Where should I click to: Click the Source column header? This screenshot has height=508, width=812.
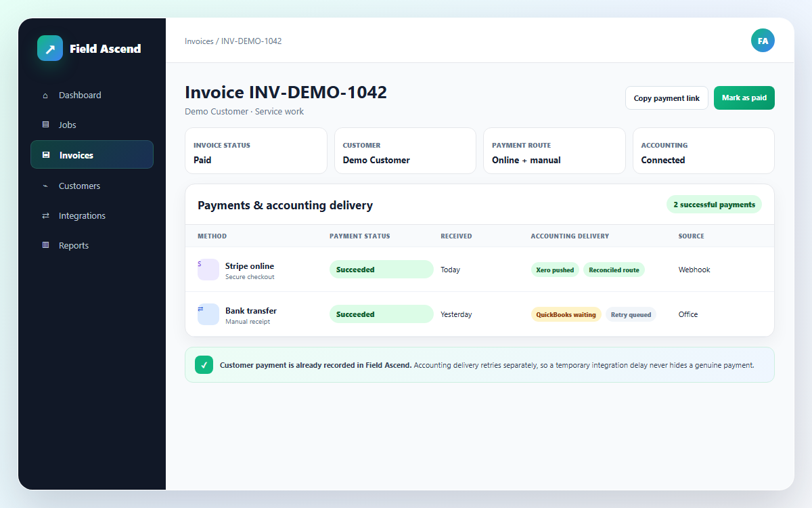point(691,236)
